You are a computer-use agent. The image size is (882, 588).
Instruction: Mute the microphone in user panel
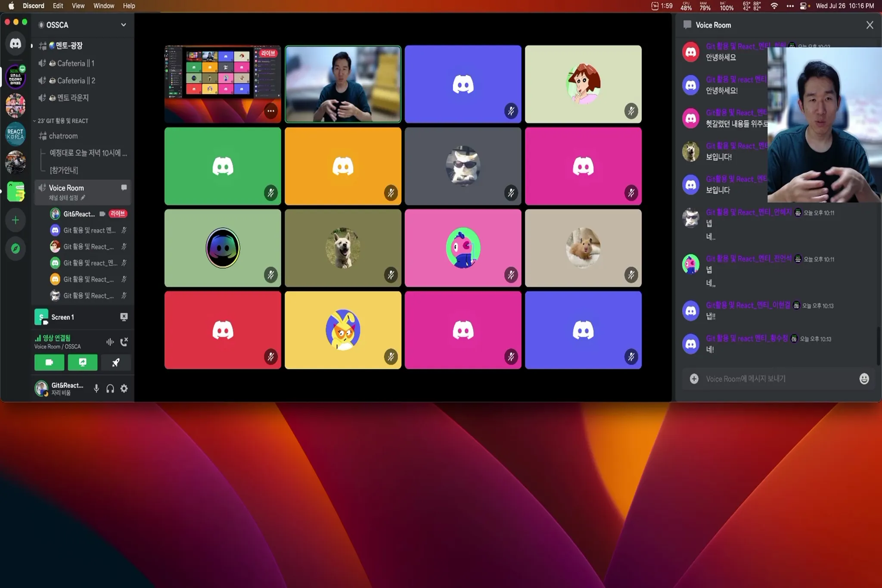[x=96, y=389]
